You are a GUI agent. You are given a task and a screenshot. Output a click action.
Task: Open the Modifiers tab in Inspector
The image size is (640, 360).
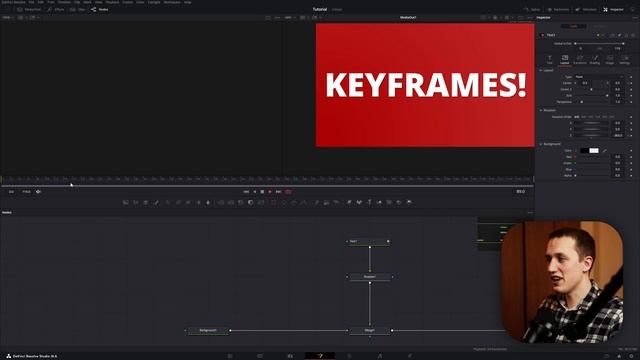tap(600, 26)
